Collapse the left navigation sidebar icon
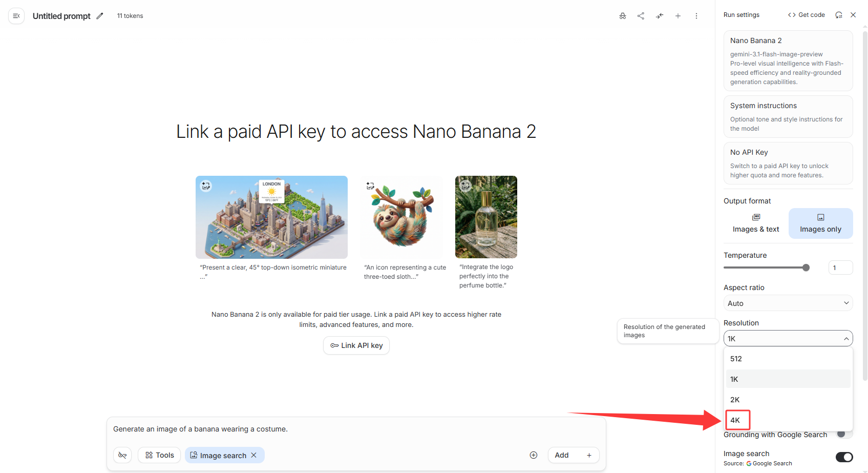This screenshot has width=868, height=473. [x=16, y=16]
